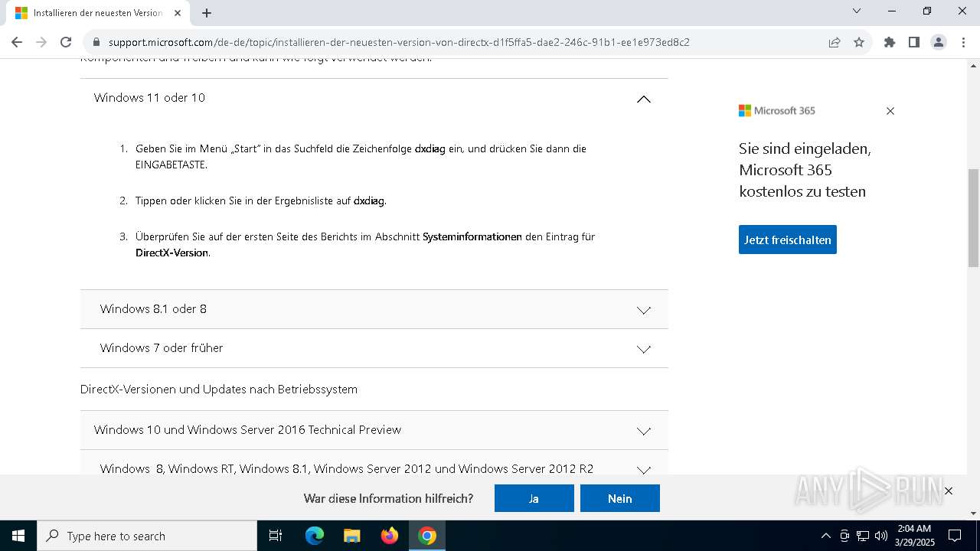Image resolution: width=980 pixels, height=551 pixels.
Task: Open the notification center icon
Action: [955, 536]
